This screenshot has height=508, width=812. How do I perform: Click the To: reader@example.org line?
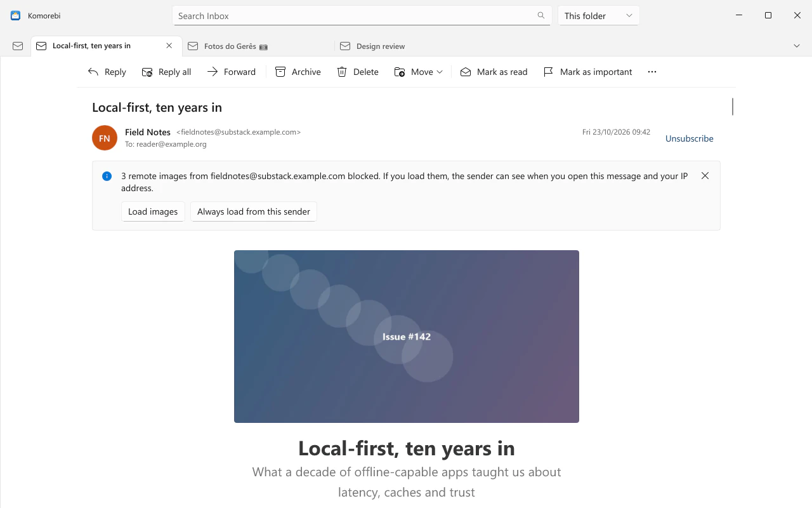coord(166,144)
